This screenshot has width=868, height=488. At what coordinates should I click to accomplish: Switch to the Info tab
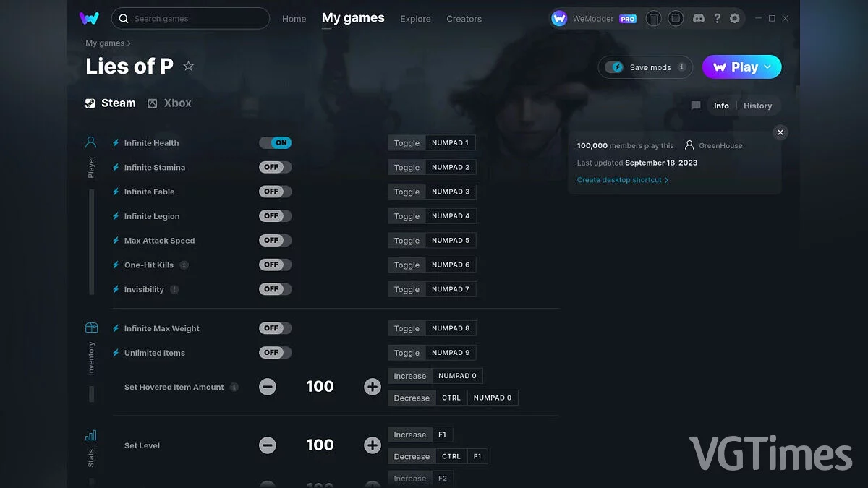(721, 106)
